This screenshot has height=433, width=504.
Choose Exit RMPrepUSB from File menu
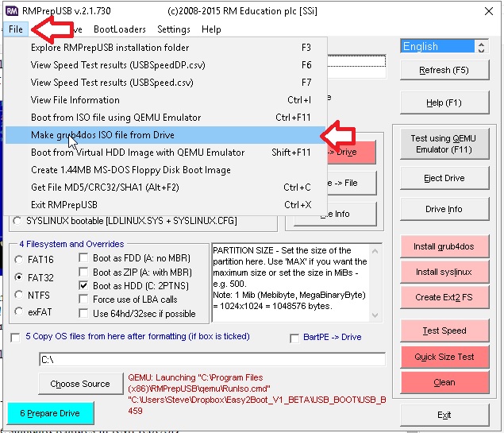point(166,205)
